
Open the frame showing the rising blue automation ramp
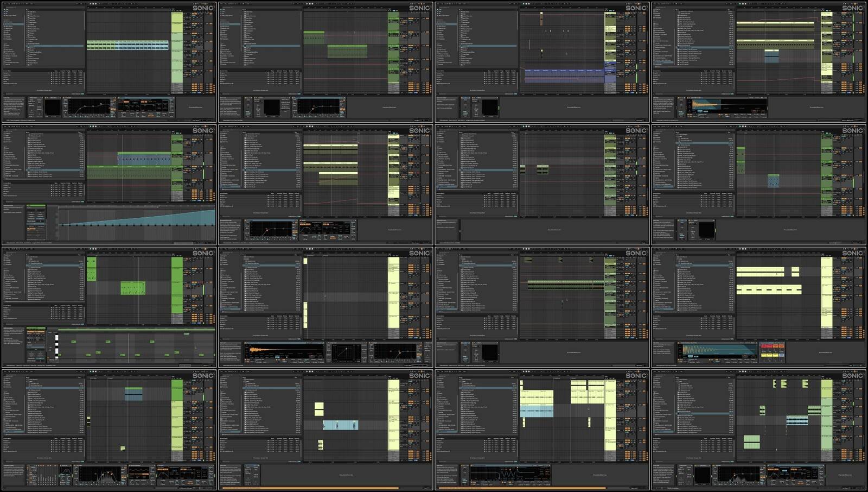pos(108,185)
